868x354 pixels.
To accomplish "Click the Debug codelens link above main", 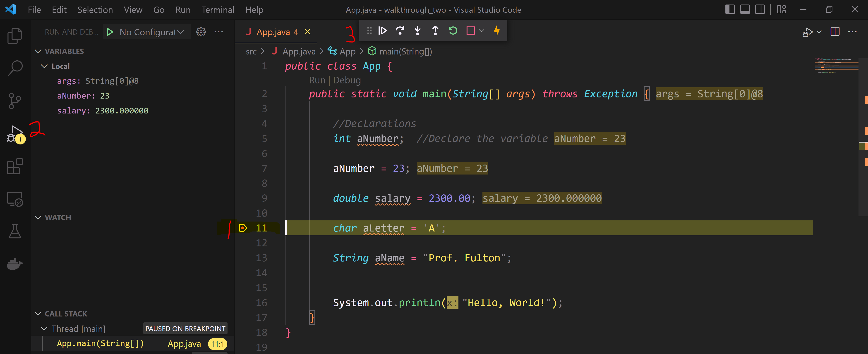I will pos(347,80).
